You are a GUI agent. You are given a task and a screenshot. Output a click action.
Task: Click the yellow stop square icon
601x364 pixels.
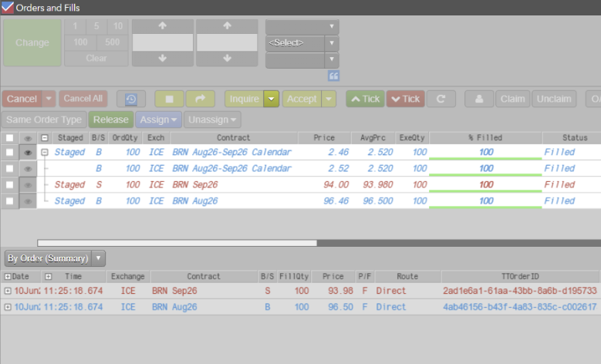point(169,99)
